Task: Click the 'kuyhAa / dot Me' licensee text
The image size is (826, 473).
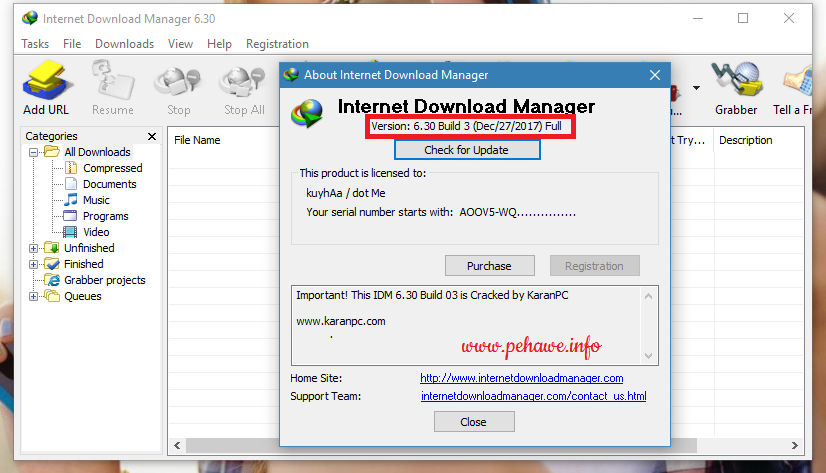Action: [346, 193]
